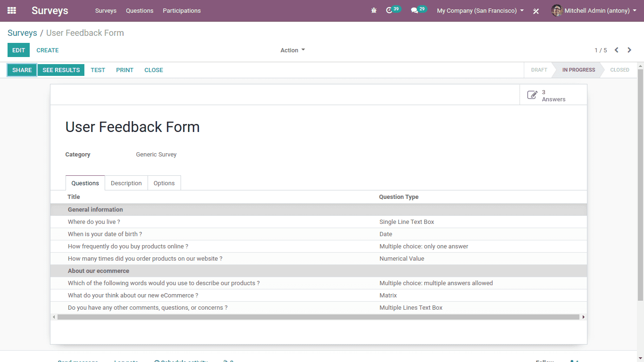Click the record pager '1 / 5'

pyautogui.click(x=601, y=50)
